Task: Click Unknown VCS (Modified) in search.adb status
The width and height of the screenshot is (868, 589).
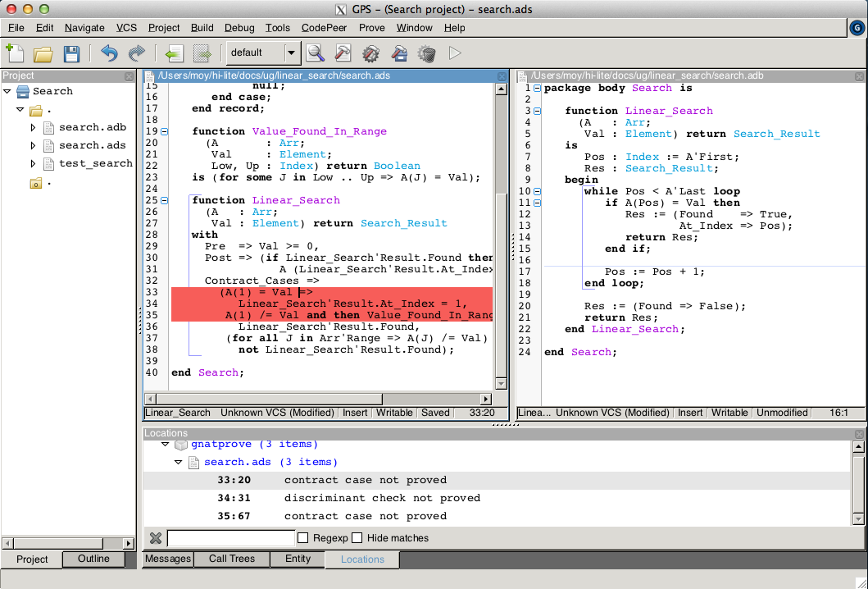Action: click(x=612, y=413)
